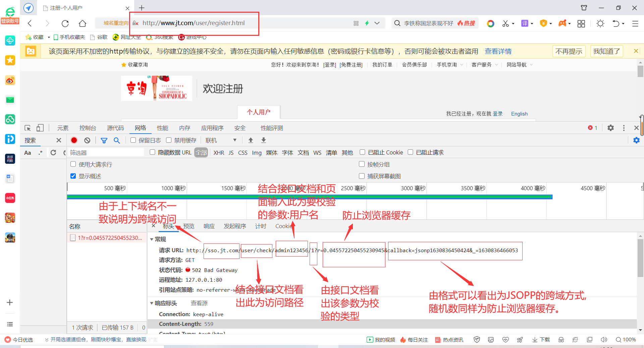644x348 pixels.
Task: Select the 响应 tab in request details
Action: (209, 226)
